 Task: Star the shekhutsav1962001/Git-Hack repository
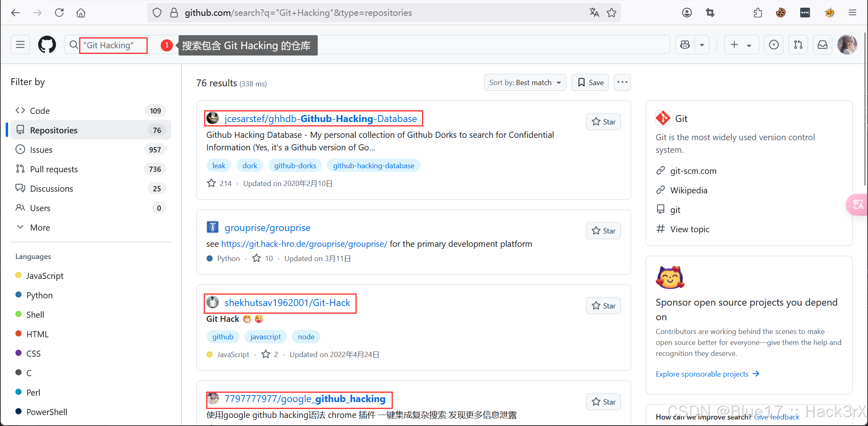click(603, 306)
